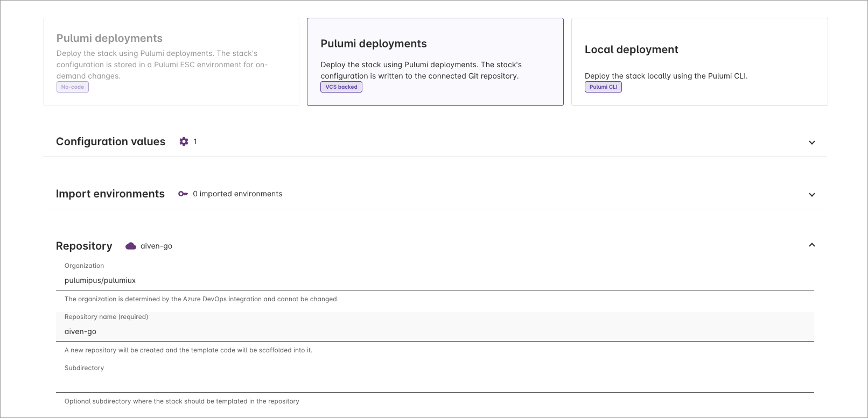Click the 'aiven-go' label beside Repository heading

pos(156,246)
